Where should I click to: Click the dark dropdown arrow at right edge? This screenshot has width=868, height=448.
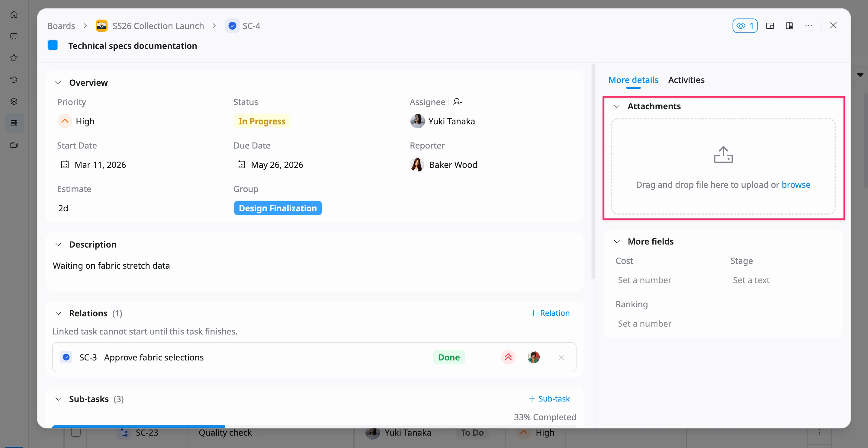860,75
